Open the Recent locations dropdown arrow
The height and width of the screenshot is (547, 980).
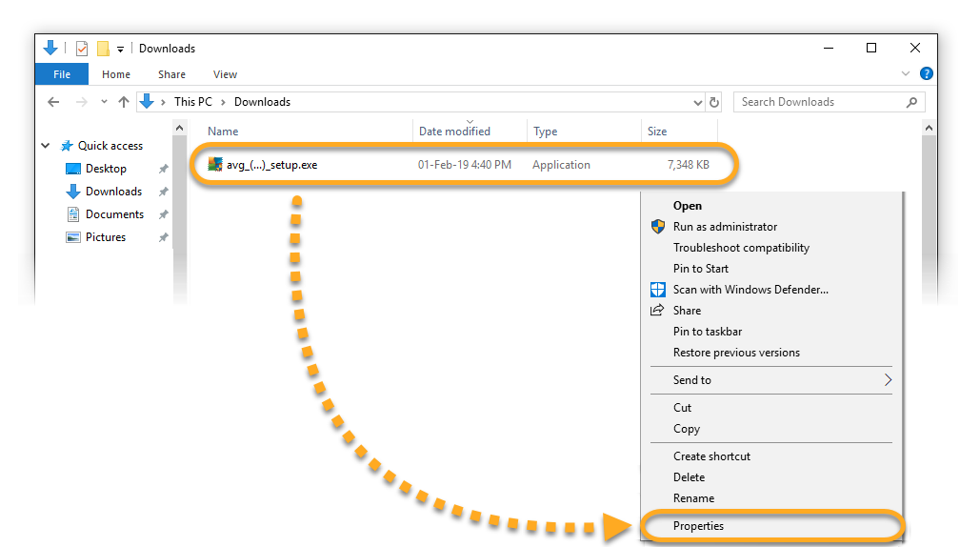[104, 101]
